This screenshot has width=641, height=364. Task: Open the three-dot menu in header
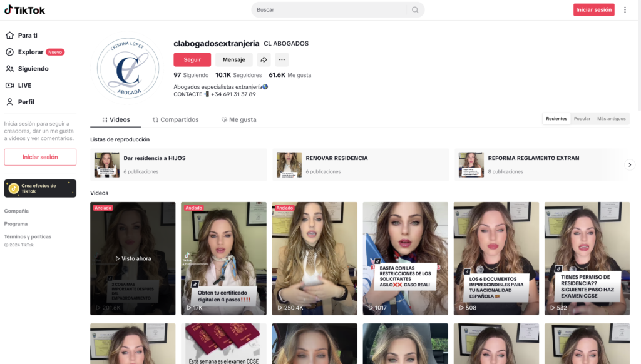(625, 10)
